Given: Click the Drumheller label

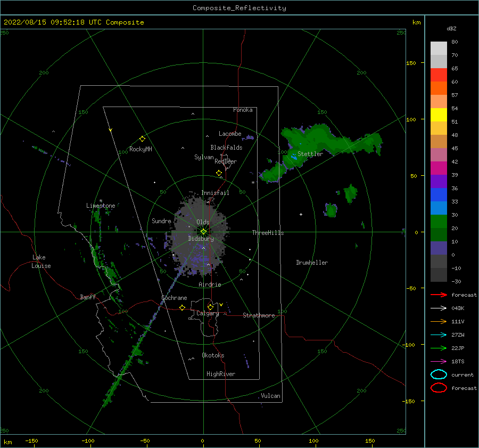Looking at the screenshot, I should click(312, 263).
